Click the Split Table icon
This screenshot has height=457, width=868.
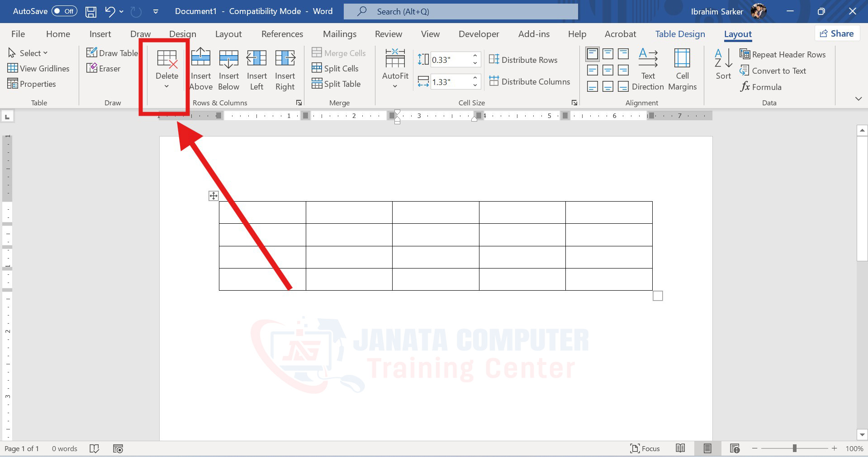(x=336, y=84)
